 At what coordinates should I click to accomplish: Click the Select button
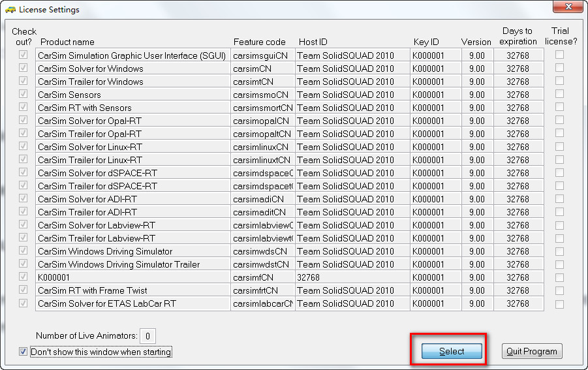click(x=452, y=351)
